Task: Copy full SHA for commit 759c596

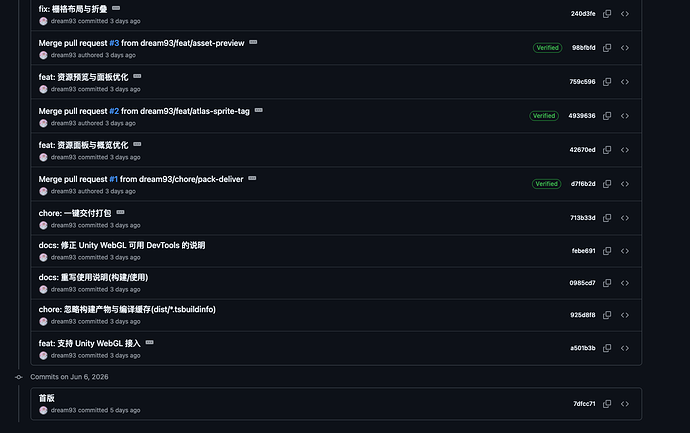Action: (x=607, y=82)
